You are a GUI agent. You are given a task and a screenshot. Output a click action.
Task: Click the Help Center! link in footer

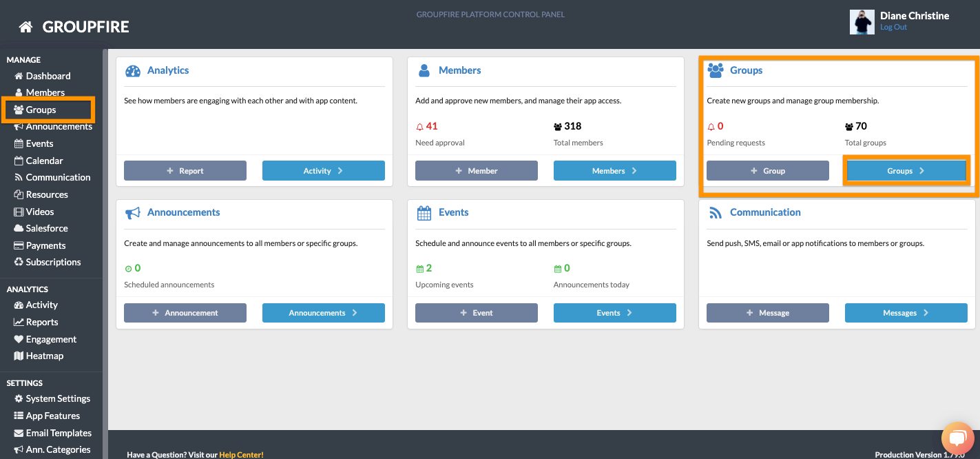(241, 455)
